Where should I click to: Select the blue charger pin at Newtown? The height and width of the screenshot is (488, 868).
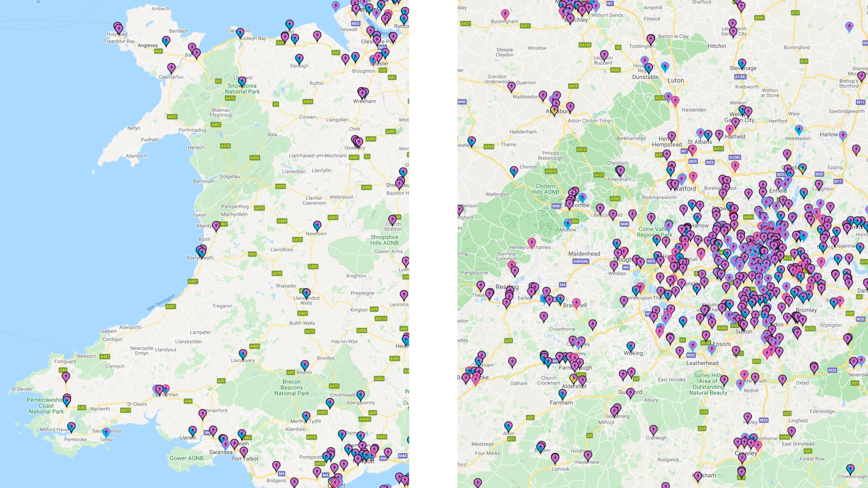(x=317, y=225)
